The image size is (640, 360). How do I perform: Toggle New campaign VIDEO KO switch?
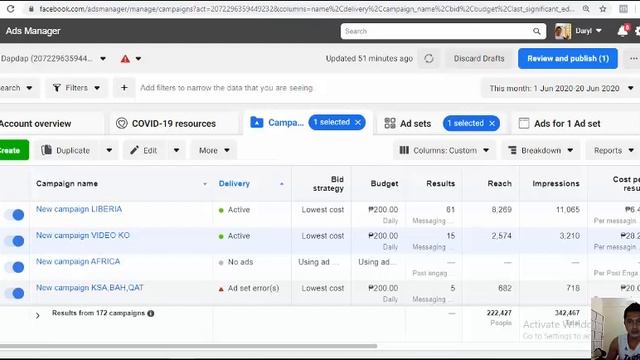coord(14,241)
